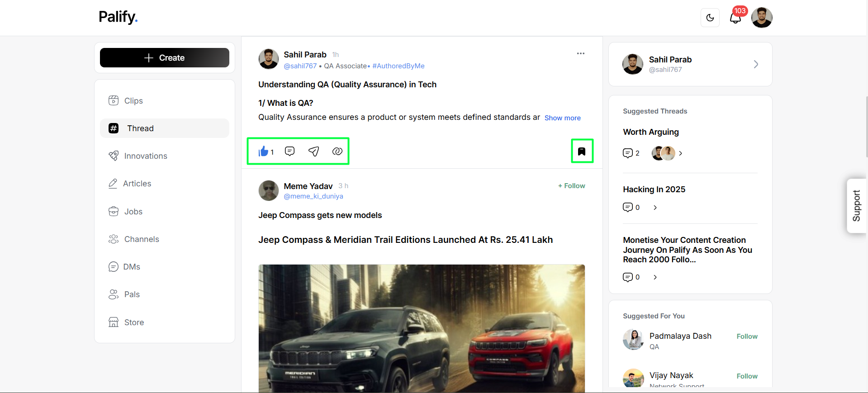Screen dimensions: 868x393
Task: Click participant avatars under Worth Arguing
Action: click(664, 153)
